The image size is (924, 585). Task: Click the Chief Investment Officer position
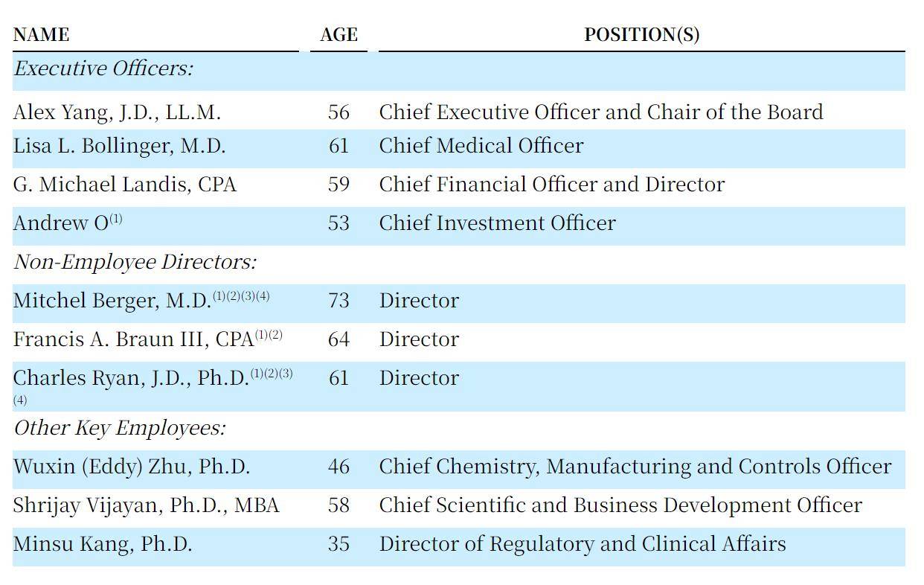pyautogui.click(x=497, y=223)
